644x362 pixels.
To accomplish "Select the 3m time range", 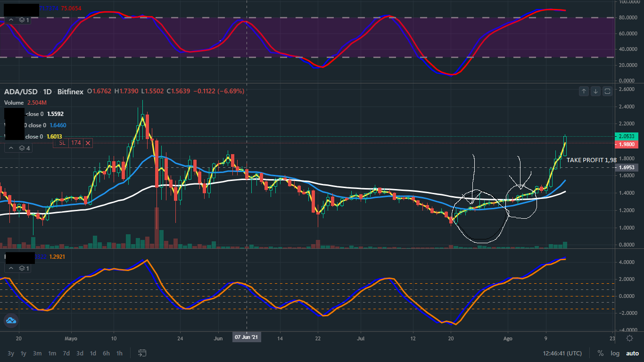I will point(37,353).
